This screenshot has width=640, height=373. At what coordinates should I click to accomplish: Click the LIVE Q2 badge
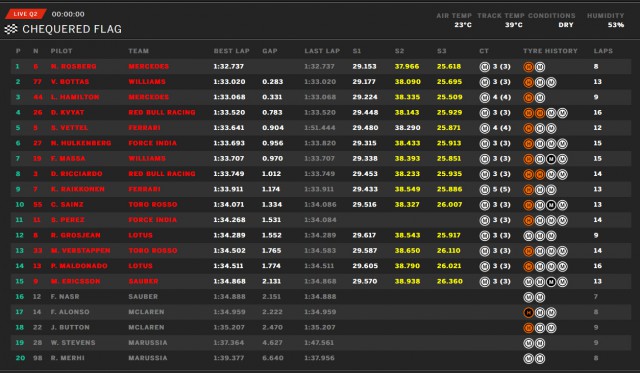point(25,14)
